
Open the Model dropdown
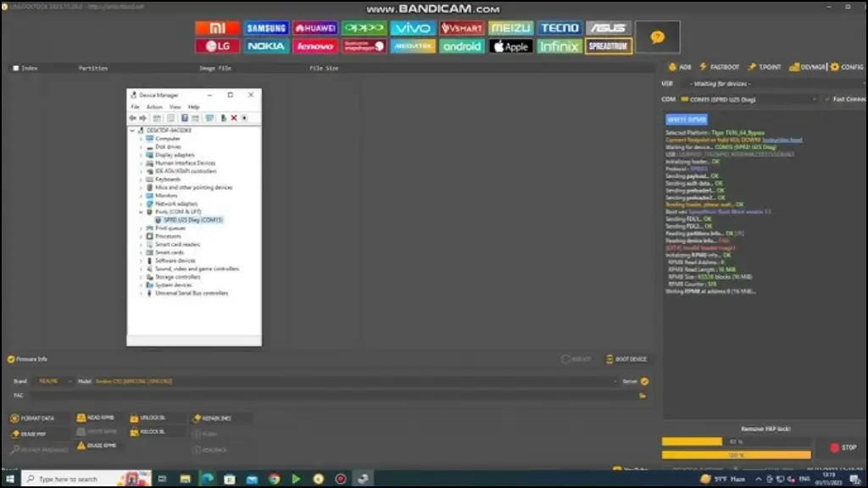[356, 381]
